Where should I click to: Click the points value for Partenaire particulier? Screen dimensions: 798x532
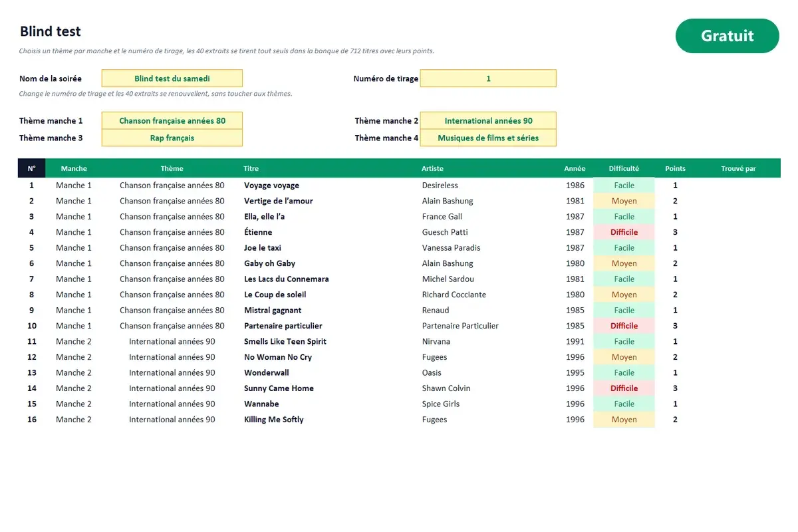(675, 326)
